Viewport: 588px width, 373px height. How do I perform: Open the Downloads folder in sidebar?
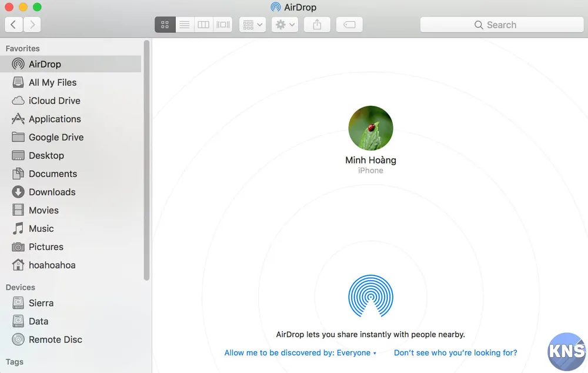pos(52,192)
